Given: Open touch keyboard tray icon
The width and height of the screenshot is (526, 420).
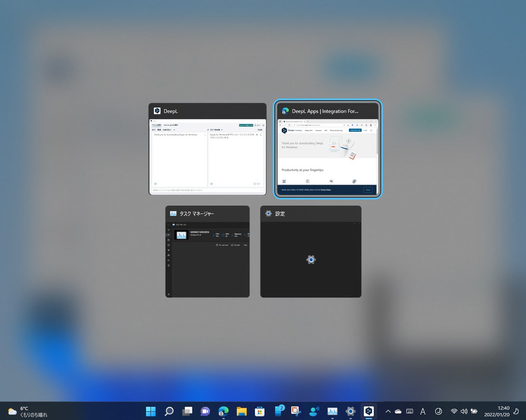Looking at the screenshot, I should pyautogui.click(x=410, y=411).
